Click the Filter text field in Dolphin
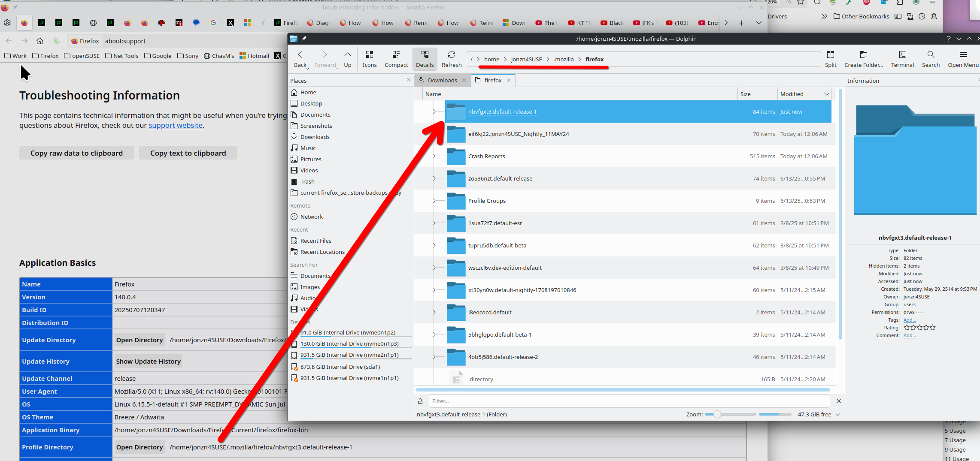Image resolution: width=980 pixels, height=461 pixels. click(x=629, y=401)
